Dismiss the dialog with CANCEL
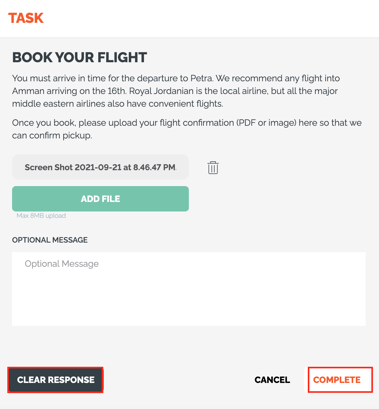Screen dimensions: 379x409 tap(272, 380)
